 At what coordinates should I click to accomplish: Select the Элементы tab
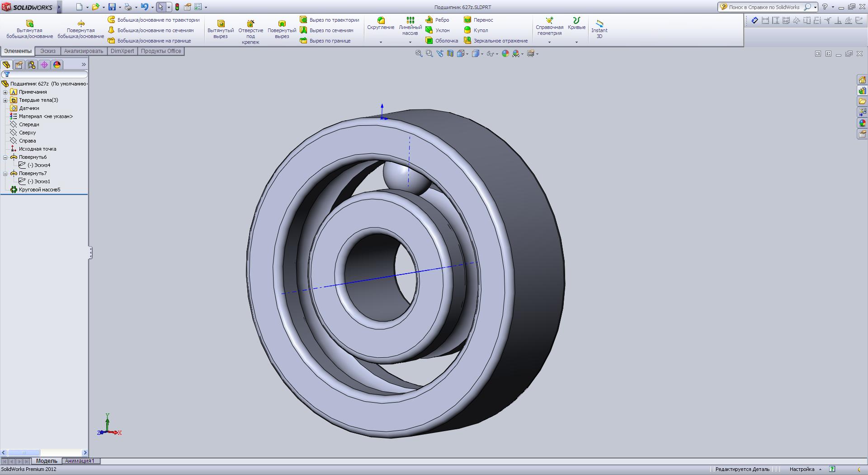click(x=18, y=51)
